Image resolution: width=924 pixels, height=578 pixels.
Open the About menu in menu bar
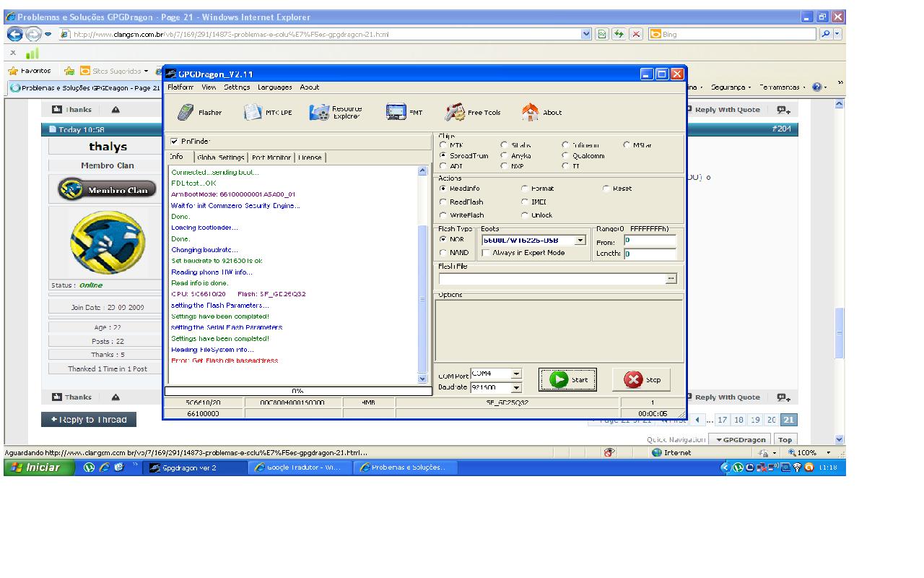pos(309,87)
